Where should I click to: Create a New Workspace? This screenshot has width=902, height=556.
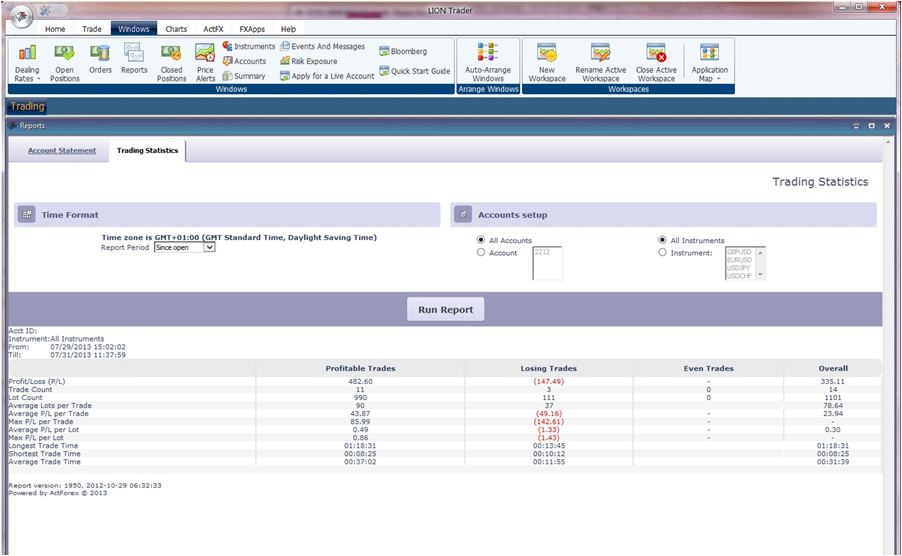pos(547,63)
